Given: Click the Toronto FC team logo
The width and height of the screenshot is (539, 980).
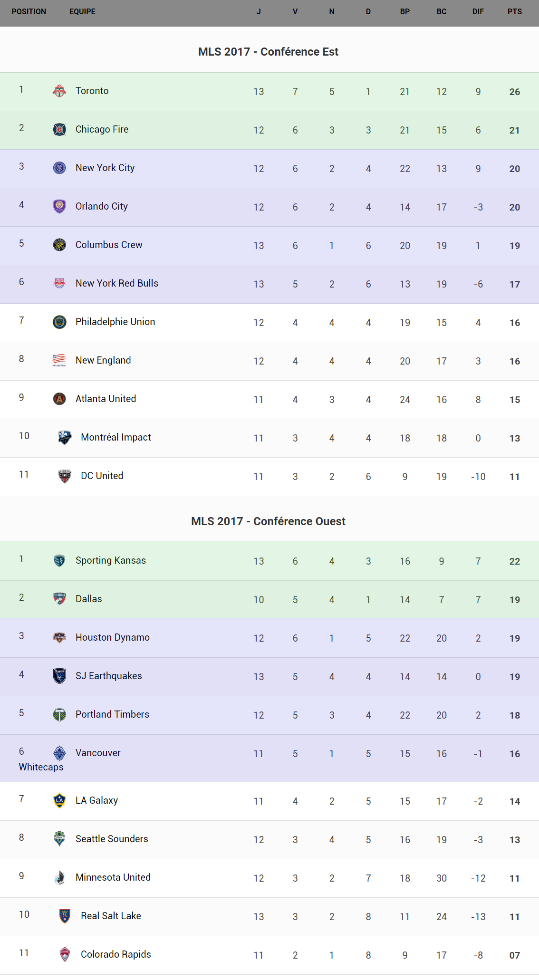Looking at the screenshot, I should coord(59,91).
